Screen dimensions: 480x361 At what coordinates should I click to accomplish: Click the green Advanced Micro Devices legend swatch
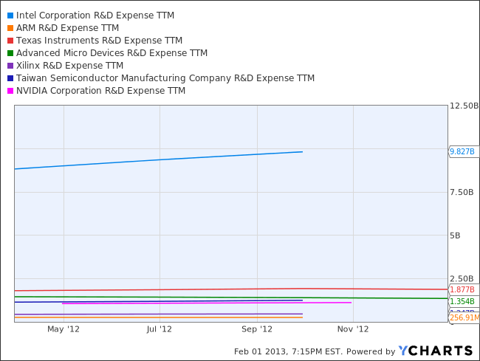[x=10, y=53]
